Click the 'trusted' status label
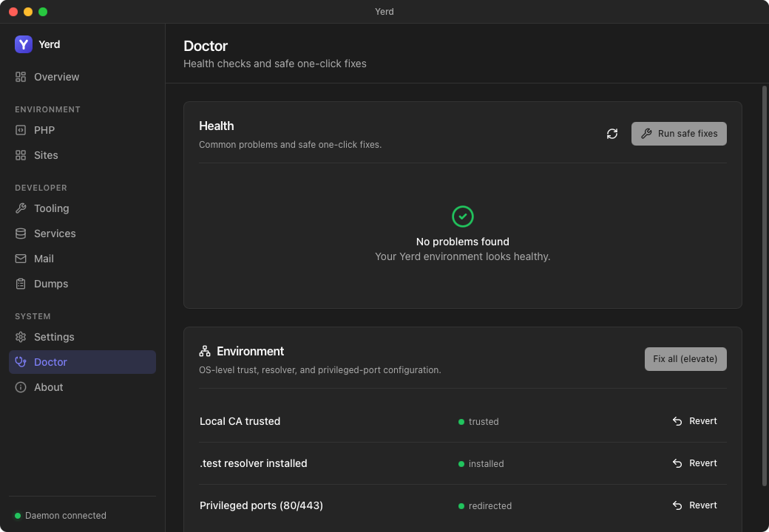 (x=484, y=422)
